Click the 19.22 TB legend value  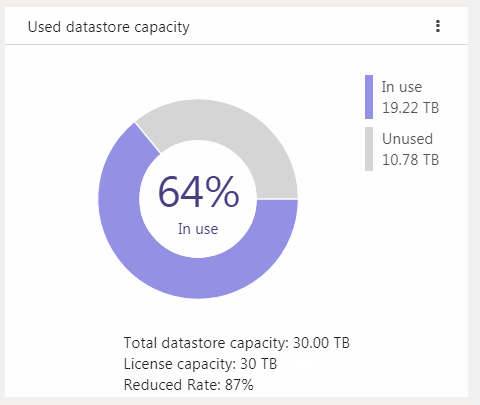point(410,108)
